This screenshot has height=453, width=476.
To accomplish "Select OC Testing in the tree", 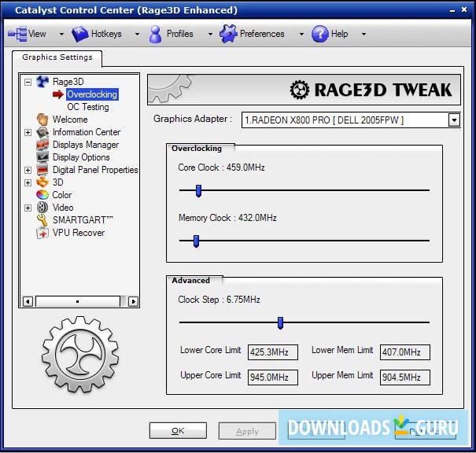I will click(88, 107).
